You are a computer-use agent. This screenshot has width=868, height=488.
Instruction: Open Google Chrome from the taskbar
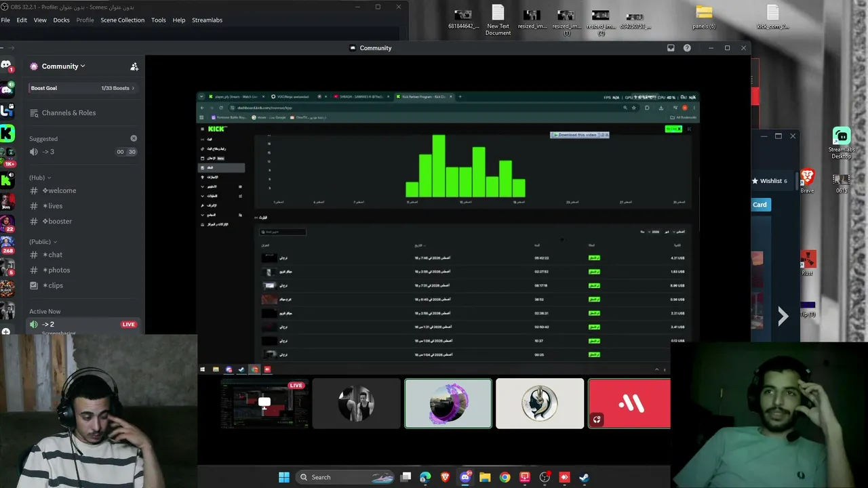[x=505, y=477]
